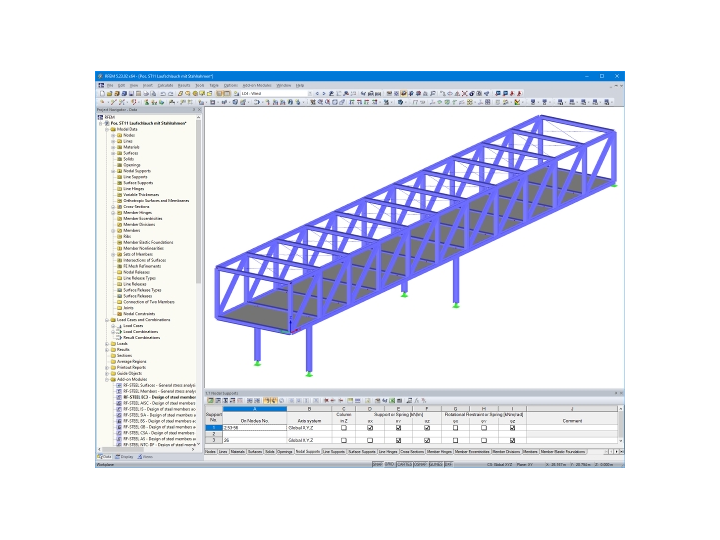Screen dimensions: 720x540
Task: Toggle GLINES in the status bar
Action: (436, 465)
